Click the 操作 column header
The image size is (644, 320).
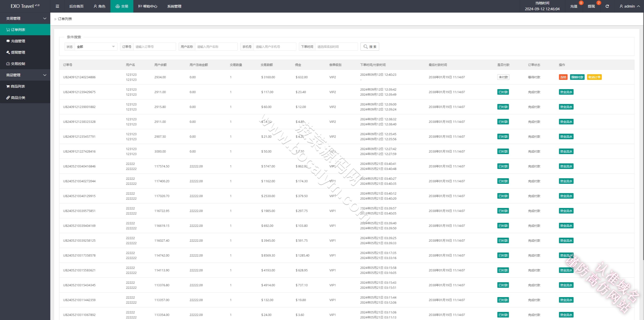coord(562,65)
